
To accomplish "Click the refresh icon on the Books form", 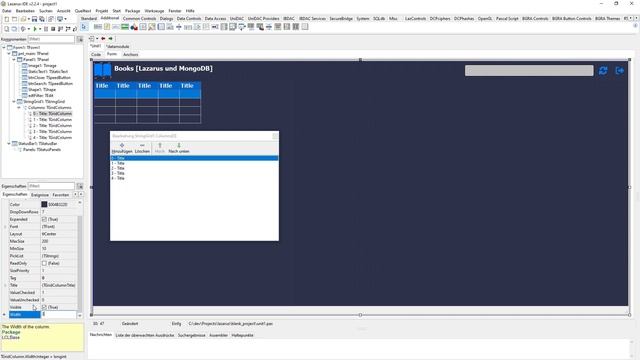I will tap(603, 71).
